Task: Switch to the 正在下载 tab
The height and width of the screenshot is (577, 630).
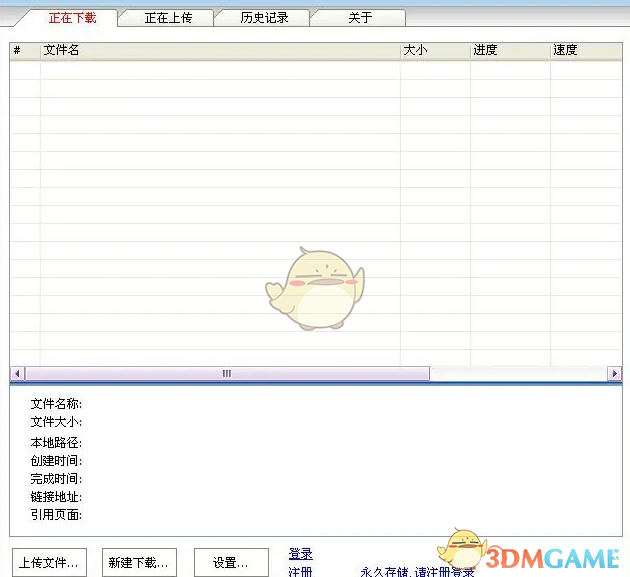Action: [x=72, y=18]
